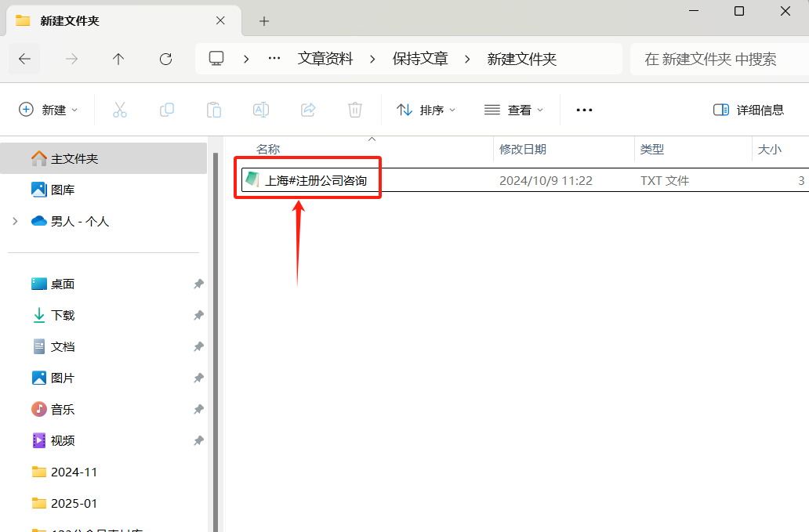The image size is (809, 532).
Task: Toggle the 详细信息 details pane
Action: 748,110
